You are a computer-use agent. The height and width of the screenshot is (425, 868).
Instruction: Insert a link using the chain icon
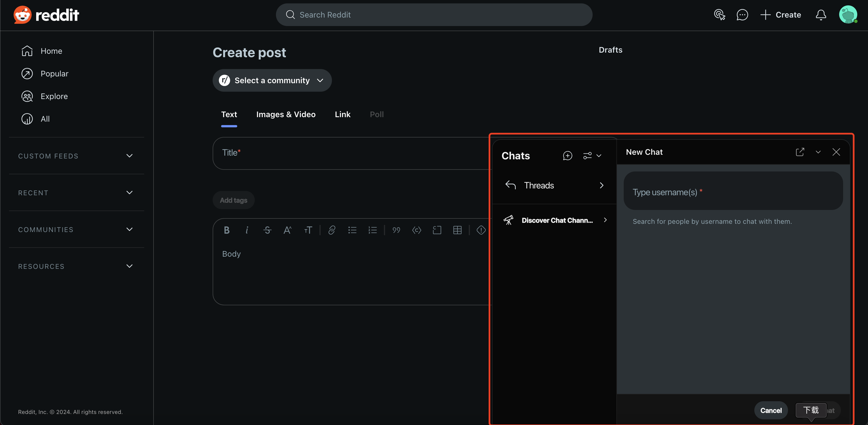point(332,230)
